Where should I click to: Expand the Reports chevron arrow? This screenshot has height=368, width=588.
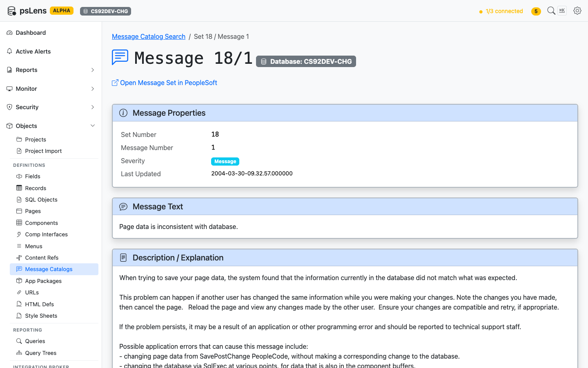tap(93, 70)
